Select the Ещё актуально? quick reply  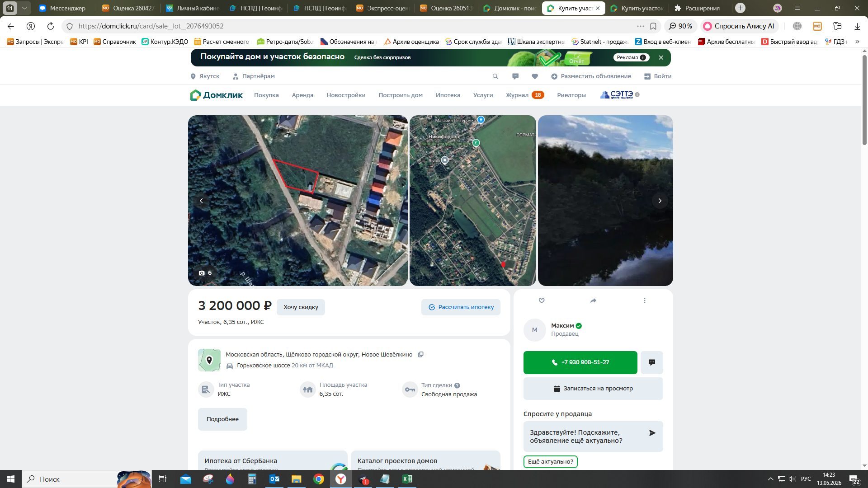coord(550,462)
